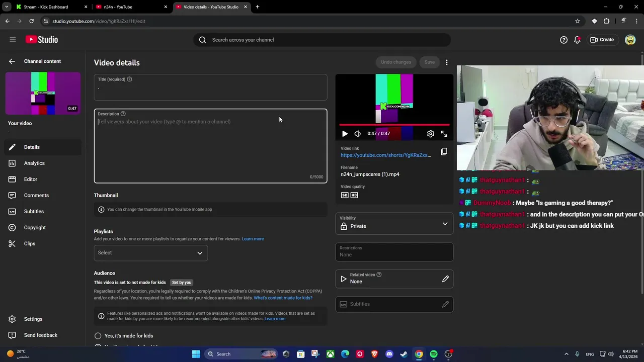The height and width of the screenshot is (362, 644).
Task: Open Discord from the taskbar
Action: (389, 354)
